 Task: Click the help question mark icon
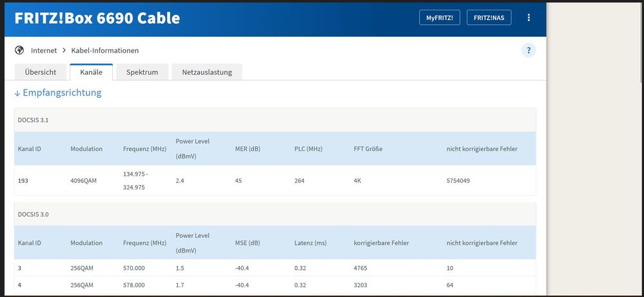click(x=529, y=50)
